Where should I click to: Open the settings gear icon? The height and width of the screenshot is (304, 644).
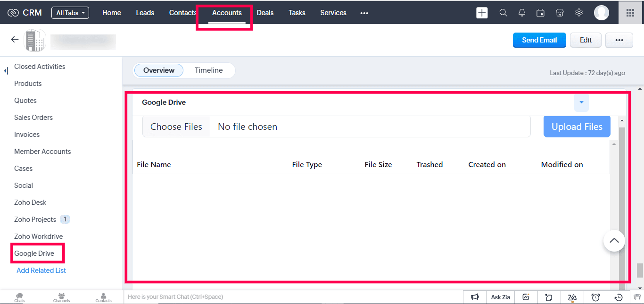(579, 13)
